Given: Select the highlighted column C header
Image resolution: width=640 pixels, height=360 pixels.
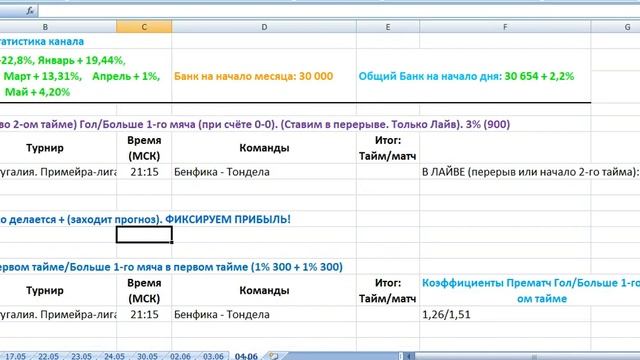Looking at the screenshot, I should click(x=144, y=27).
